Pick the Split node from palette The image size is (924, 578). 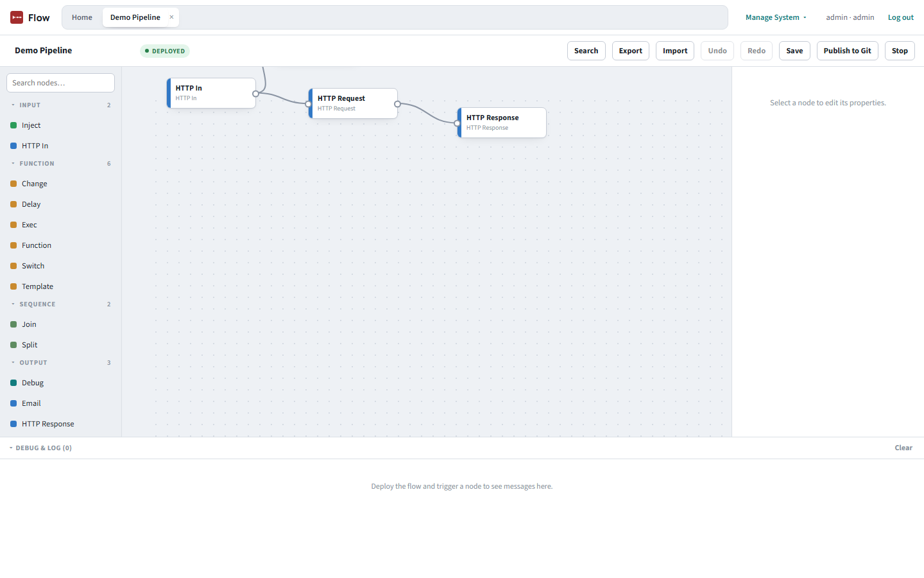click(60, 345)
